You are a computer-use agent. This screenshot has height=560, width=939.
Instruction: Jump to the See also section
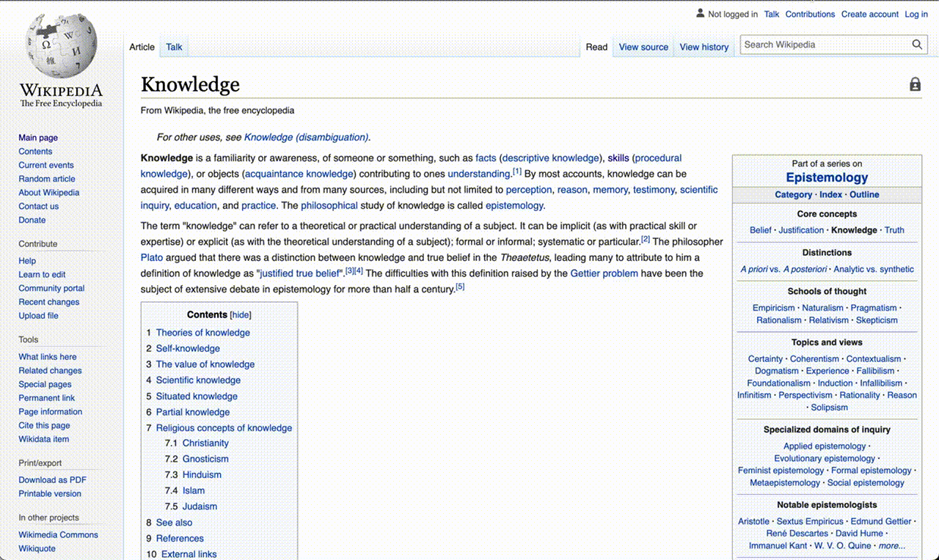coord(174,523)
